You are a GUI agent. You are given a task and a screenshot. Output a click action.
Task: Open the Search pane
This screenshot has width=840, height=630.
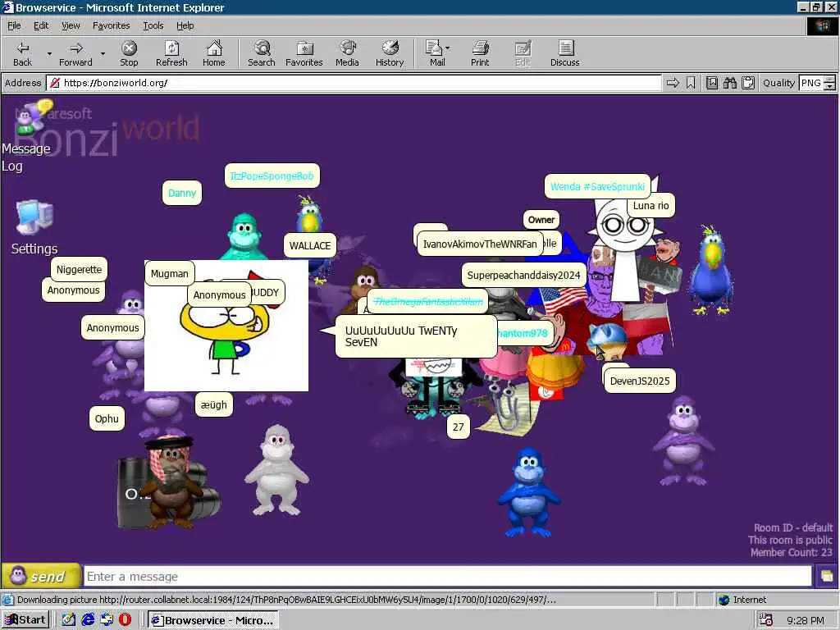click(x=262, y=53)
